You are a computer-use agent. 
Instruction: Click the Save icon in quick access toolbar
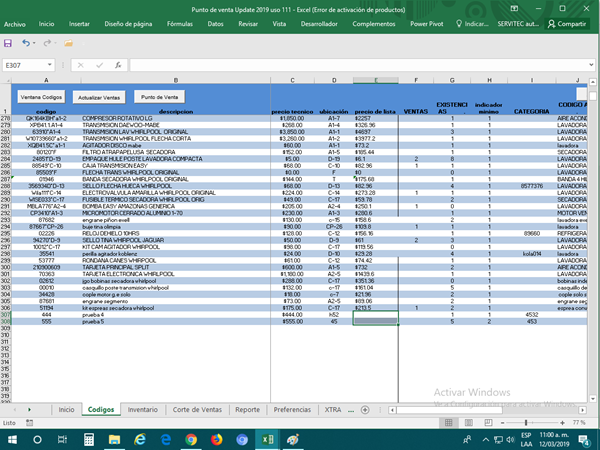tap(10, 43)
